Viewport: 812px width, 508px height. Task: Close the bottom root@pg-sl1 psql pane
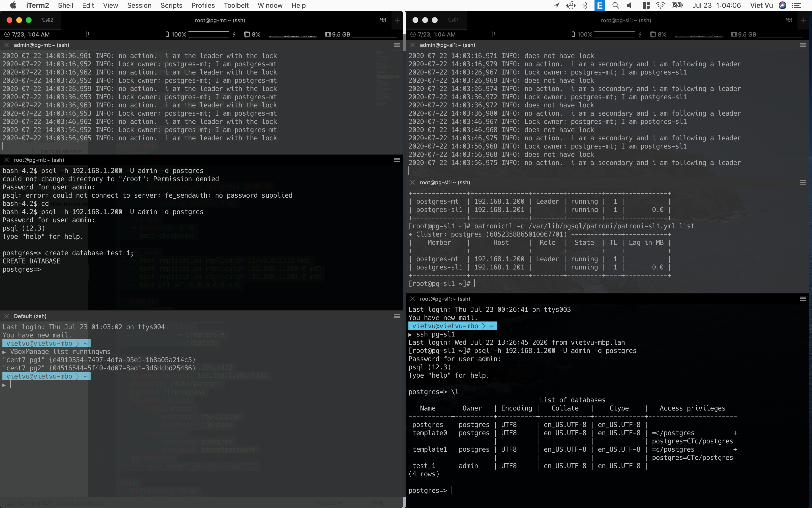point(412,299)
